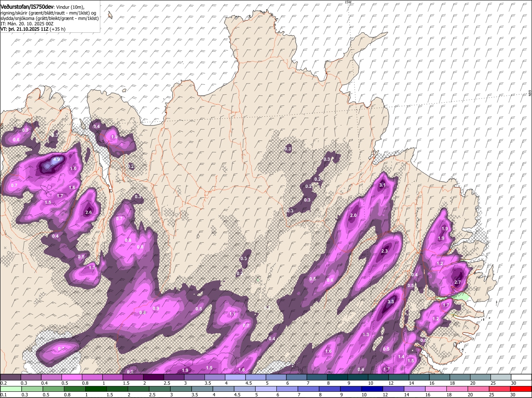
Task: Click the legend label 0.1 under the green row
Action: click(3, 395)
